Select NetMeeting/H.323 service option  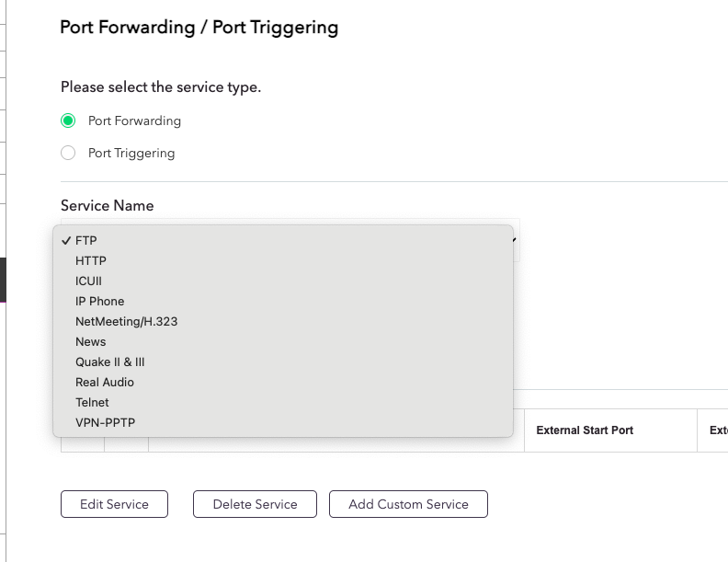[x=126, y=322]
